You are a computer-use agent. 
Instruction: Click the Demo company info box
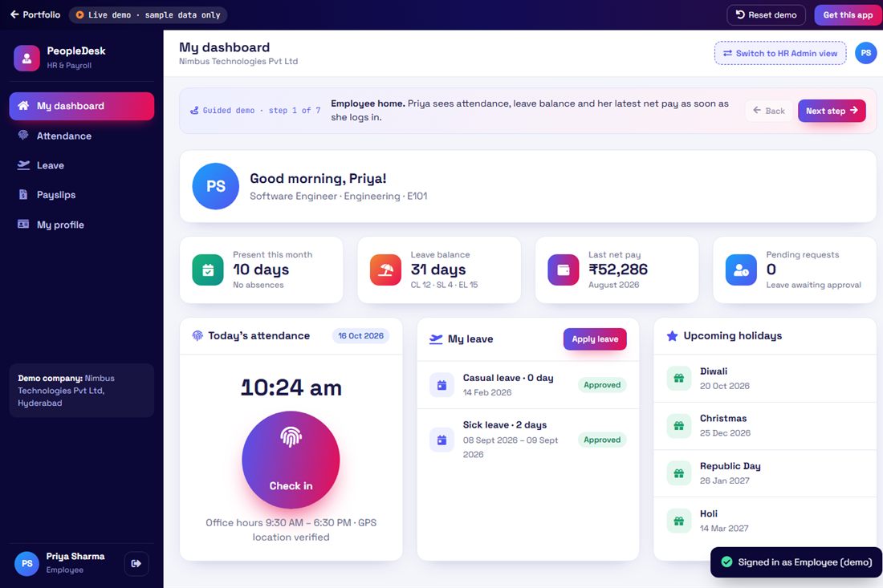click(82, 391)
